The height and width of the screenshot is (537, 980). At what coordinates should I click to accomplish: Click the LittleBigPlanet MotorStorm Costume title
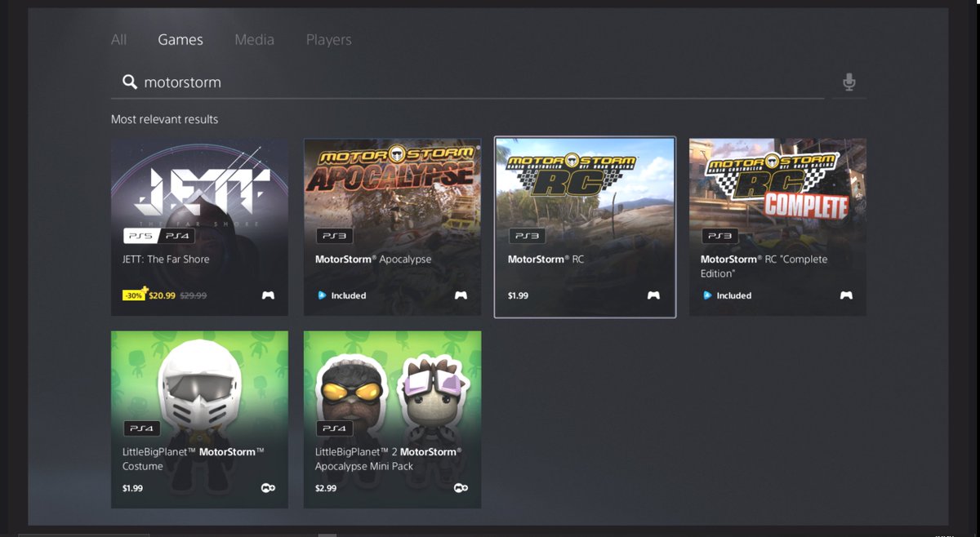pyautogui.click(x=194, y=459)
